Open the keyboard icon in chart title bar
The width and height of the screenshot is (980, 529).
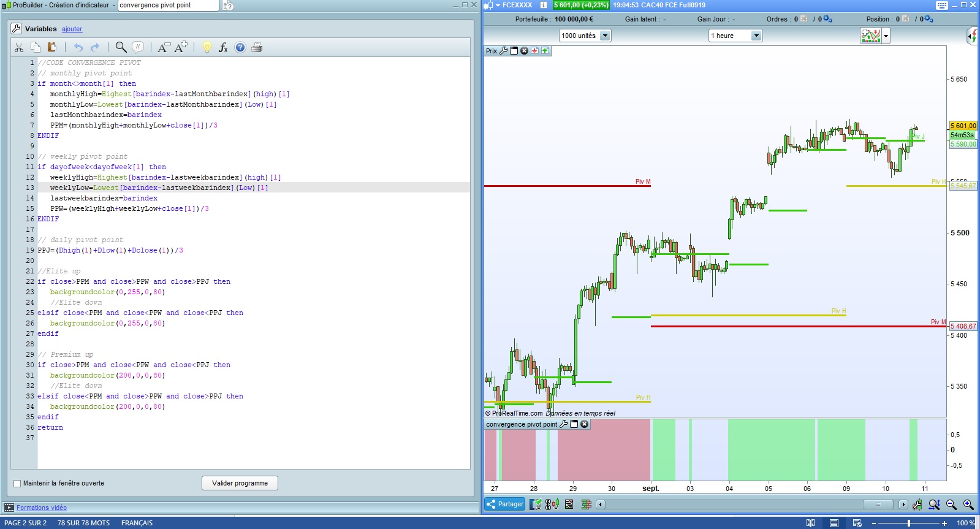click(942, 5)
